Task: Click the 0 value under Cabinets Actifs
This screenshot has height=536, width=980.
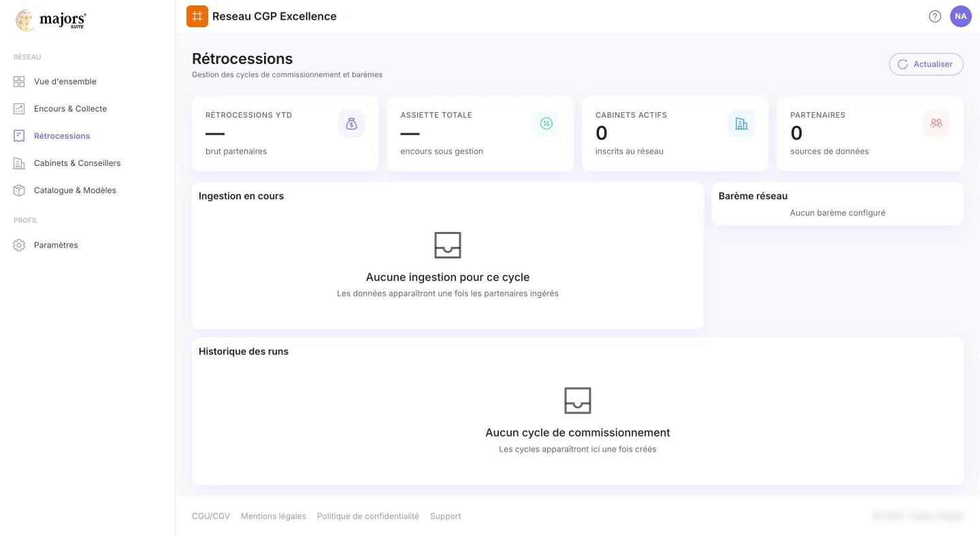Action: click(x=602, y=133)
